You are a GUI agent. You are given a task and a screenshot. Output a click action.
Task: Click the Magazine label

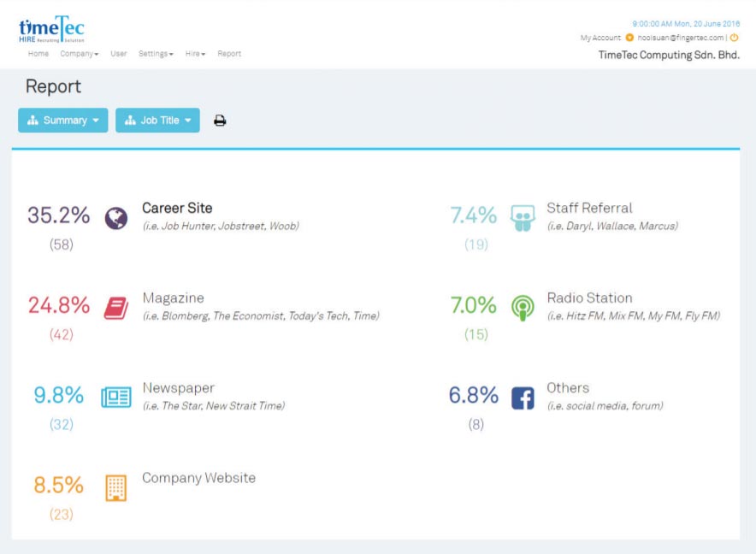[173, 298]
